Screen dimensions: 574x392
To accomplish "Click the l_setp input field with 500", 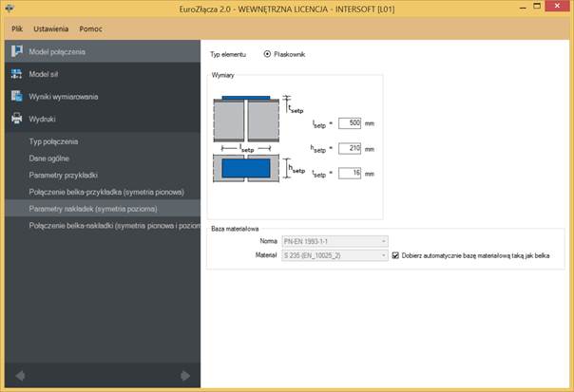I will point(350,123).
